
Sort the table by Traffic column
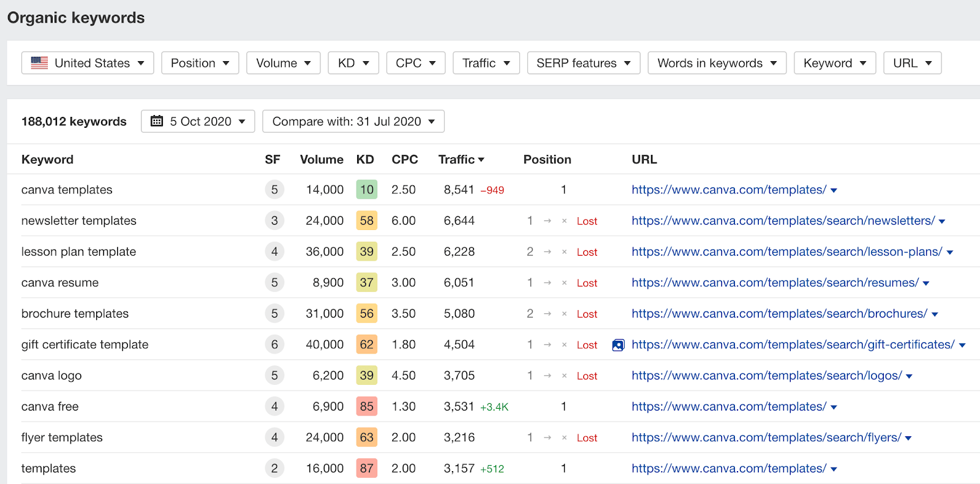(461, 160)
